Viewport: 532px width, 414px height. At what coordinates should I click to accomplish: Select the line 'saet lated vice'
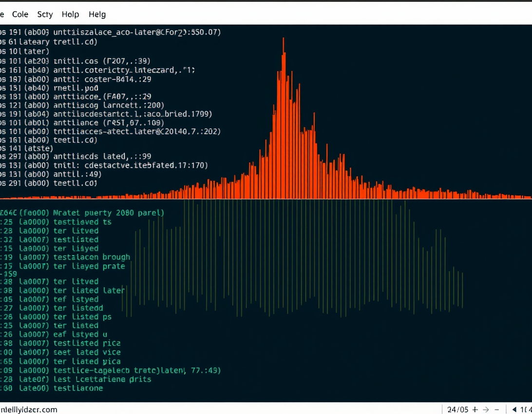pyautogui.click(x=60, y=352)
